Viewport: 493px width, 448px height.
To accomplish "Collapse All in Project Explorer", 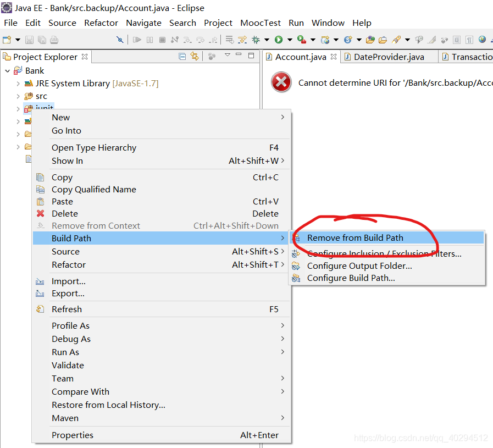I will (x=182, y=57).
